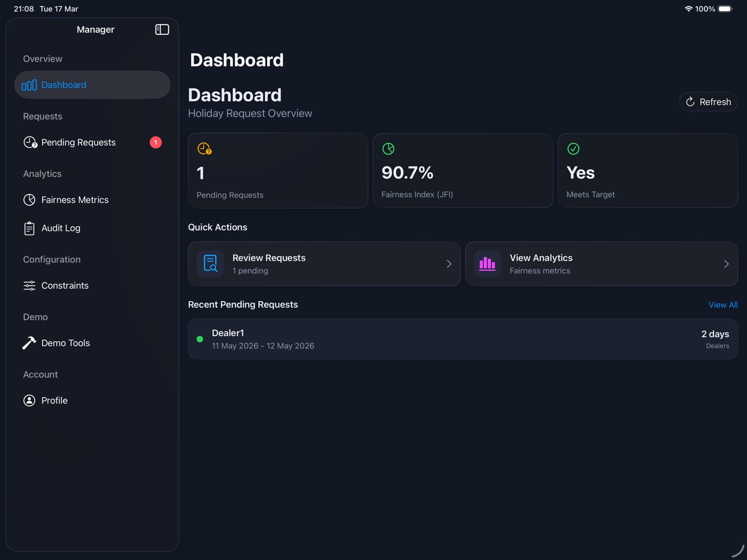Click the green checkmark Meets Target icon
Image resolution: width=747 pixels, height=560 pixels.
(x=573, y=149)
